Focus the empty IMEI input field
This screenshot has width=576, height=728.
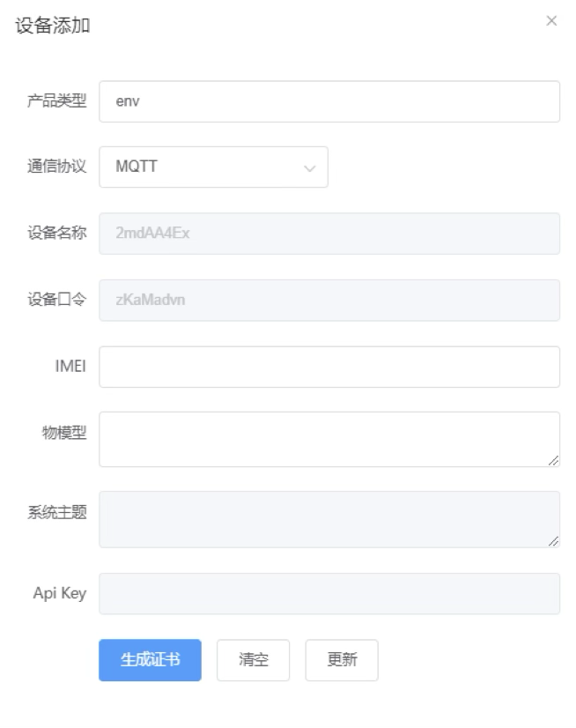(x=329, y=367)
